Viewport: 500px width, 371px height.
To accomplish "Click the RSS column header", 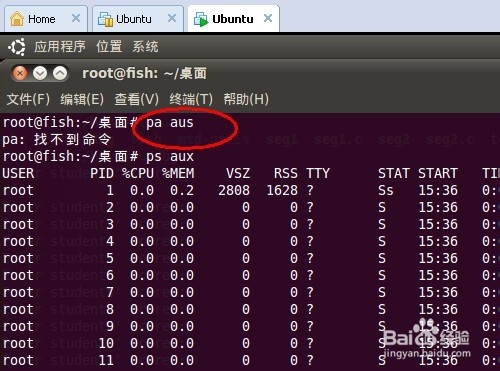I will (x=286, y=173).
